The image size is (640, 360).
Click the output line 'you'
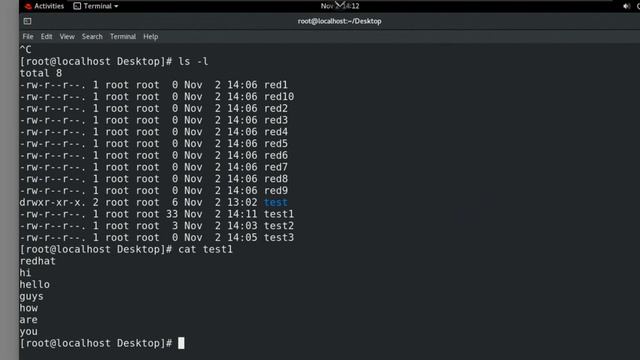29,332
